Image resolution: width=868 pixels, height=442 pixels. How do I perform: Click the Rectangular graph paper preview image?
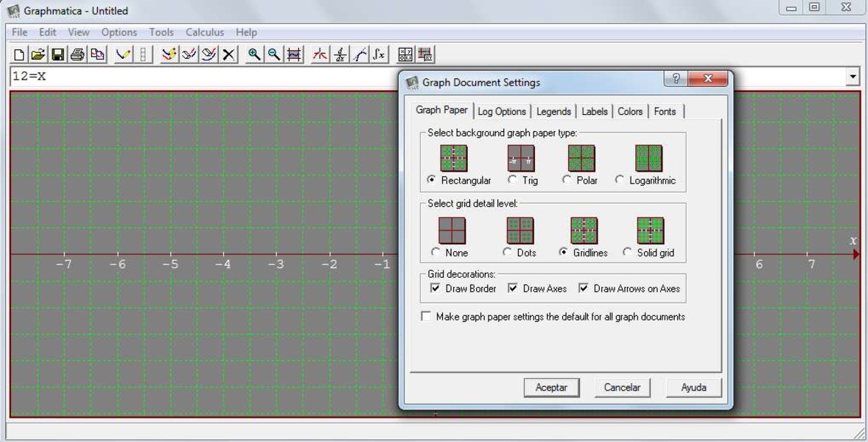tap(454, 158)
